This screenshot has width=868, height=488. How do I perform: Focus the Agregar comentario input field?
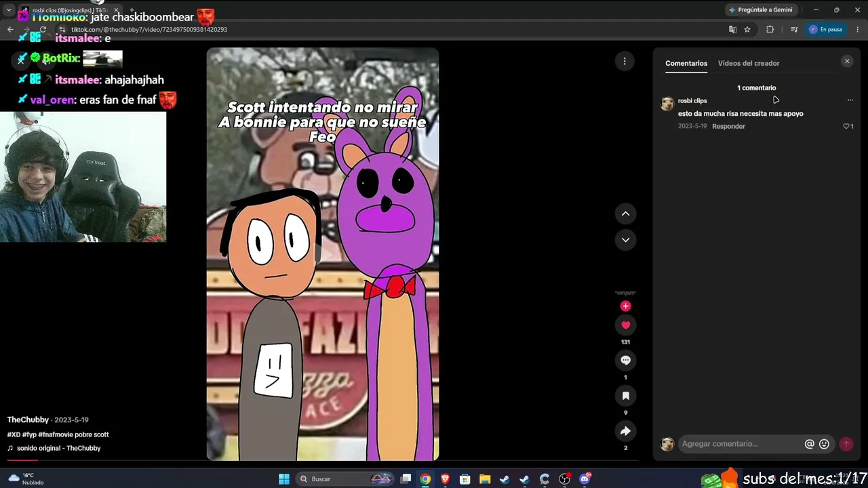pos(741,444)
